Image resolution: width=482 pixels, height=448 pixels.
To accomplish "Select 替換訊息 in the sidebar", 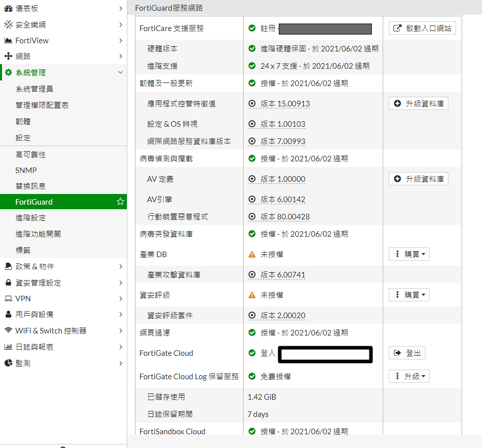I will pos(31,186).
